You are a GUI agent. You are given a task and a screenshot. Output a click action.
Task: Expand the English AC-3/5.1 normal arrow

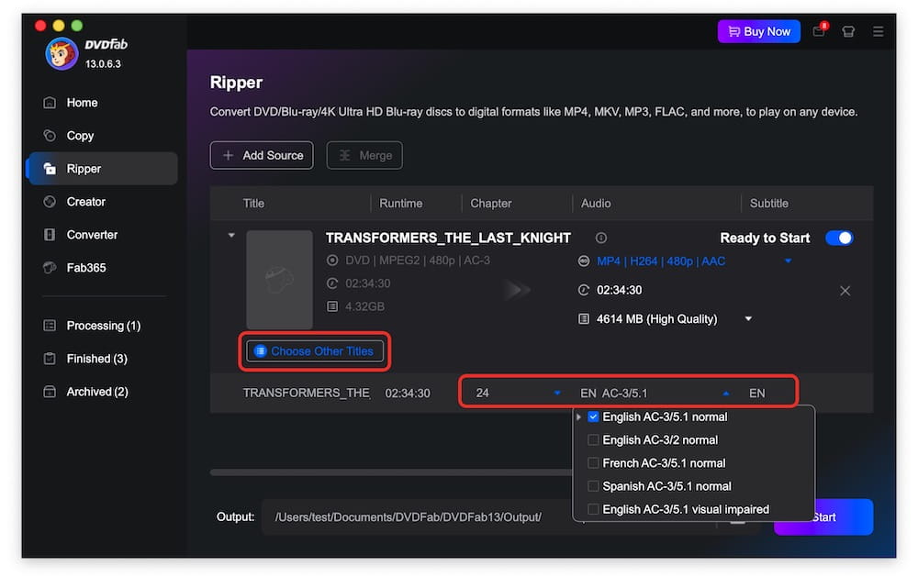[x=578, y=417]
